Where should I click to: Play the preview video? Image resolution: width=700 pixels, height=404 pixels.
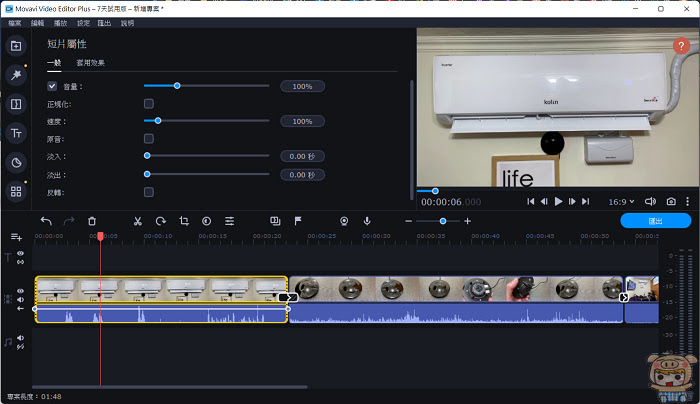558,202
